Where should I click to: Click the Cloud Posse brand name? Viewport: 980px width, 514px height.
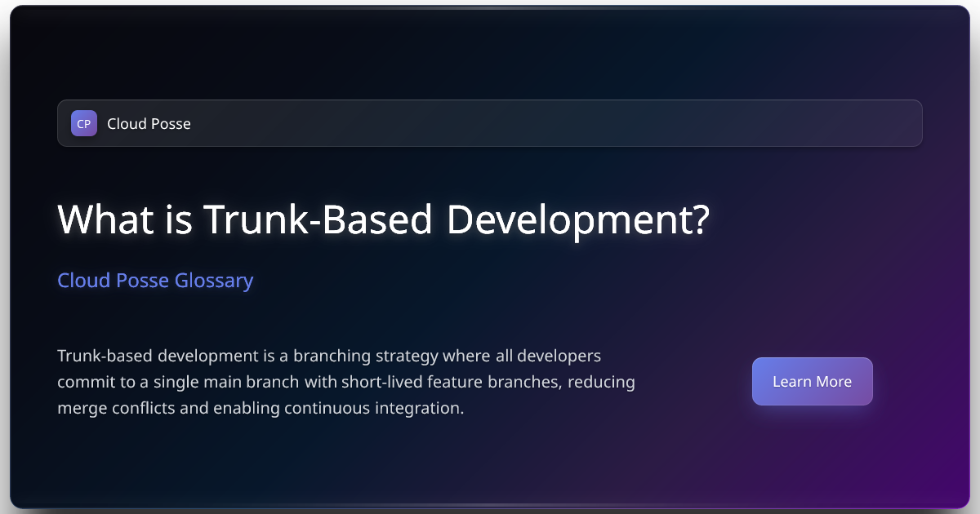pos(149,124)
